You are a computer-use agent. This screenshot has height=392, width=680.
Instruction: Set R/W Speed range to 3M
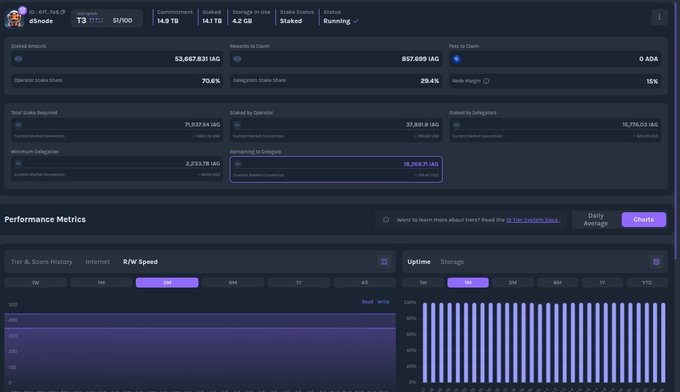(167, 283)
